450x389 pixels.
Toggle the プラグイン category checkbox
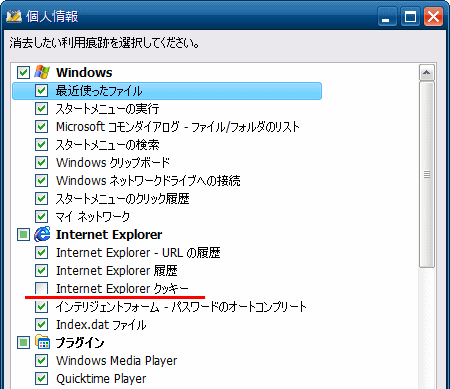(x=23, y=342)
